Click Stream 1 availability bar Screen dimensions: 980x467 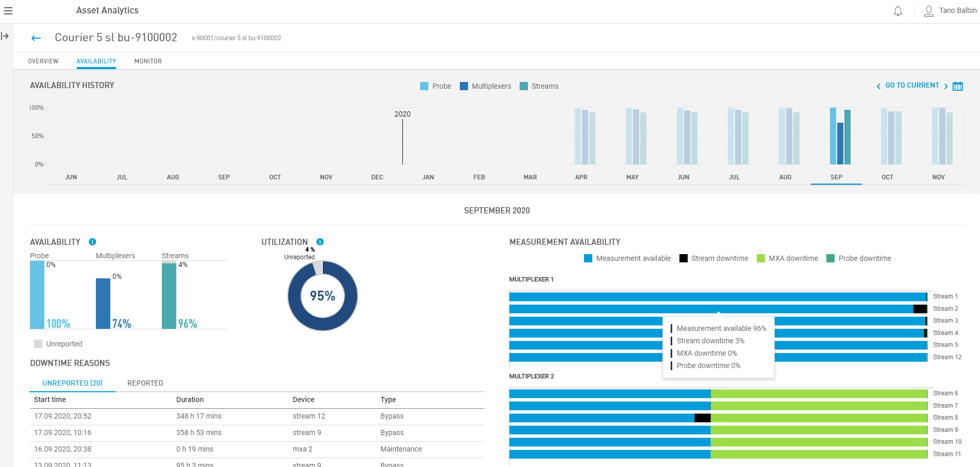718,296
